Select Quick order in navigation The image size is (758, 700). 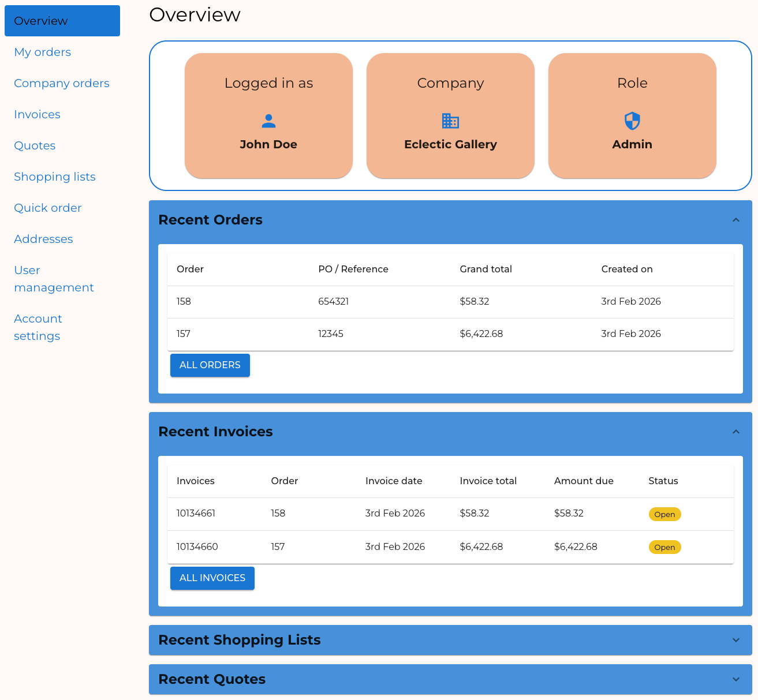(48, 208)
